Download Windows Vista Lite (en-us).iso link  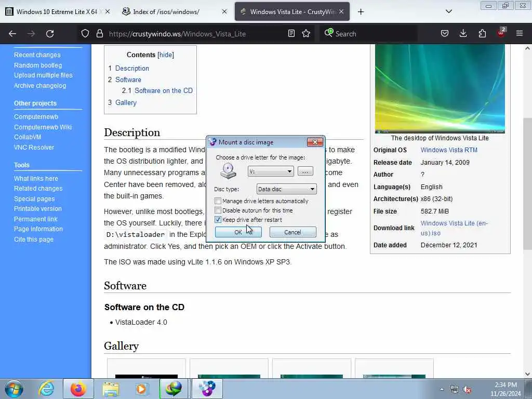coord(454,228)
